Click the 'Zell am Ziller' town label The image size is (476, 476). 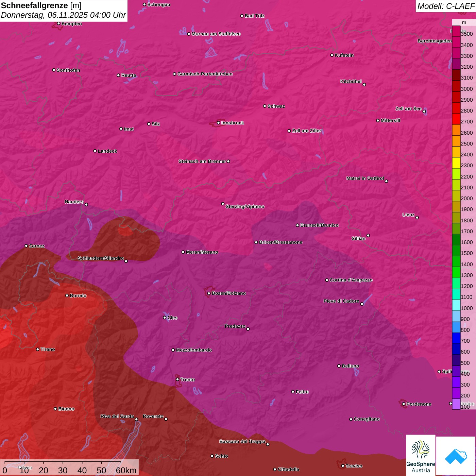307,131
